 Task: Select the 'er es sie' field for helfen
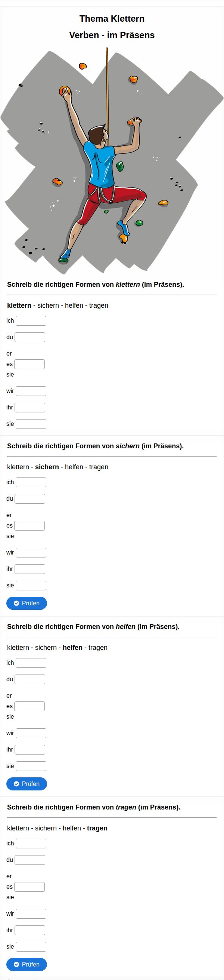coord(29,706)
